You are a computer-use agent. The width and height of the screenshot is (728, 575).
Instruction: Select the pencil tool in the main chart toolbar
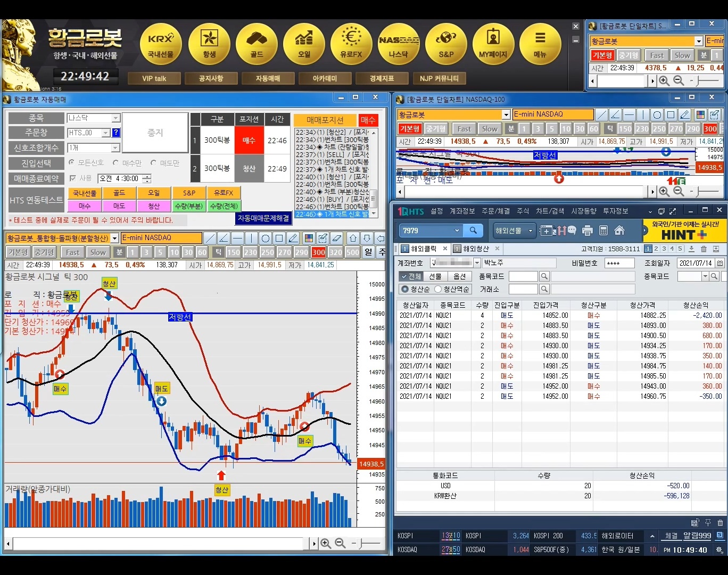[x=293, y=238]
